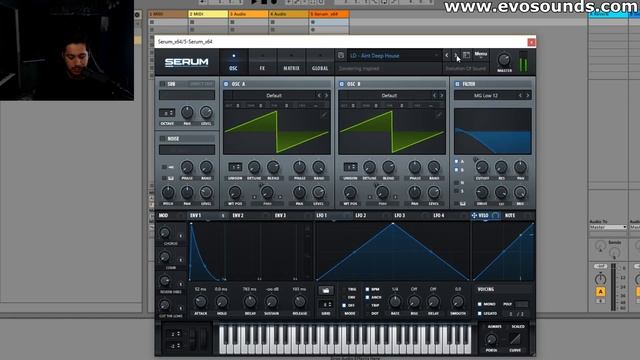Select previous OSC A wavetable arrow
Screen dimensions: 640x360
(319, 96)
